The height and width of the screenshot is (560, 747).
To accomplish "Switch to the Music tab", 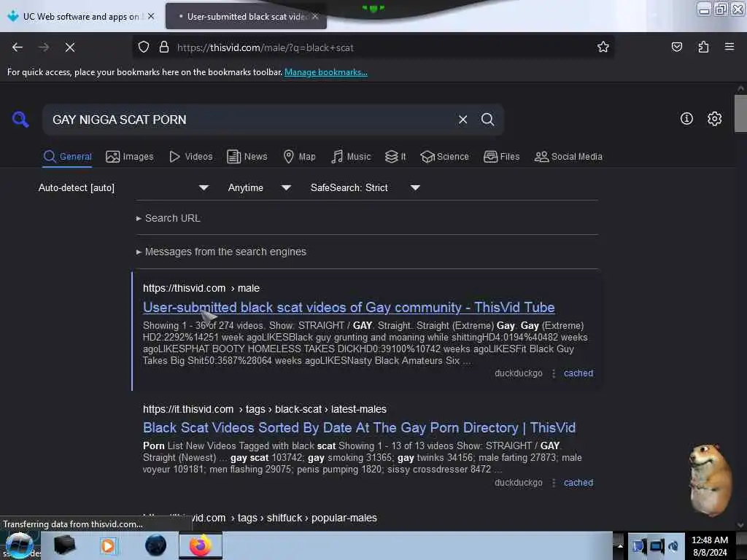I will 351,157.
